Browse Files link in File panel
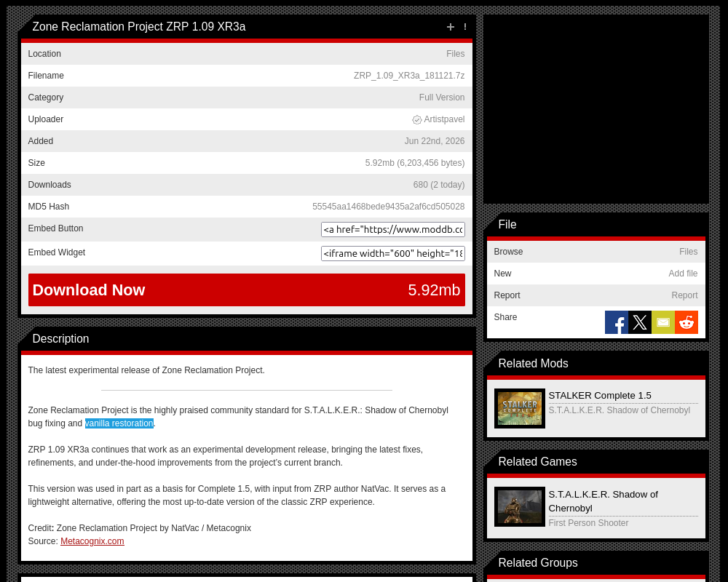The image size is (728, 582). click(x=688, y=252)
